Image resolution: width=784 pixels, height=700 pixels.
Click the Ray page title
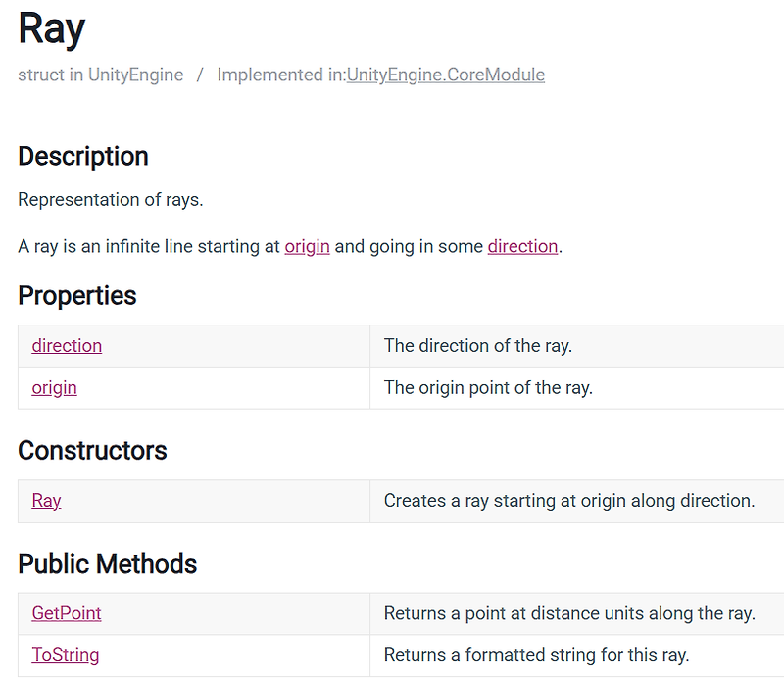[x=52, y=29]
